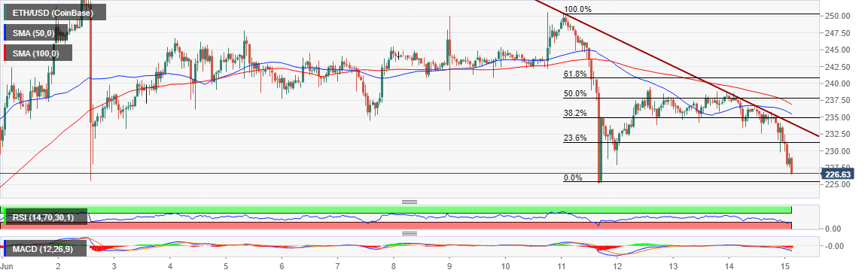Click the RSI pane 0.00 axis value
868x276 pixels.
pyautogui.click(x=833, y=229)
